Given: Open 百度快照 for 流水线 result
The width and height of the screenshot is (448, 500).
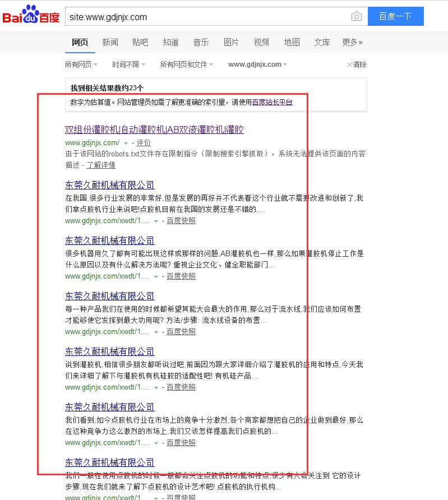Looking at the screenshot, I should pos(181,332).
